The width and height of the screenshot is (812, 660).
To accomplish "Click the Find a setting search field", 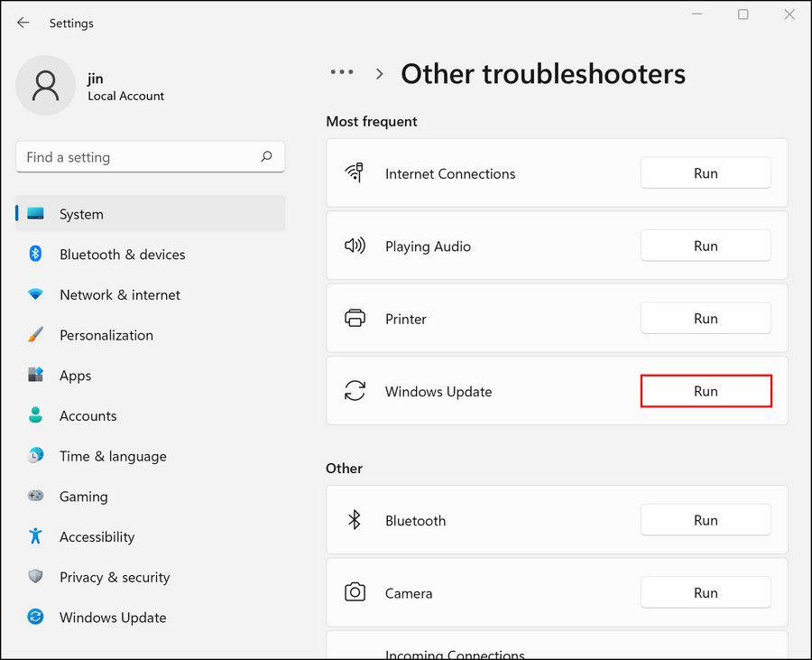I will [135, 156].
